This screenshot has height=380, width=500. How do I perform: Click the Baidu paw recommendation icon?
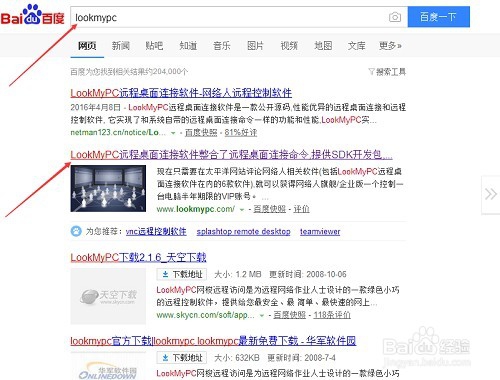point(76,231)
